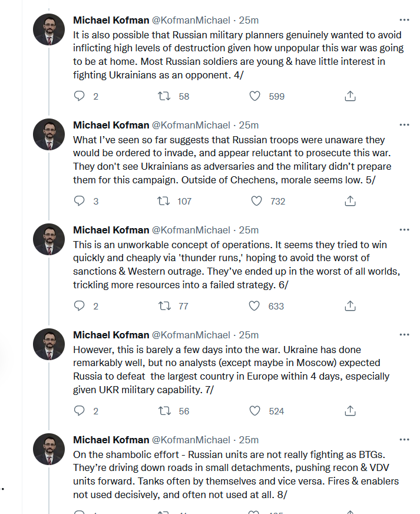The width and height of the screenshot is (420, 514).
Task: Open @KofmanMichael handle on tweet 7/
Action: point(191,335)
